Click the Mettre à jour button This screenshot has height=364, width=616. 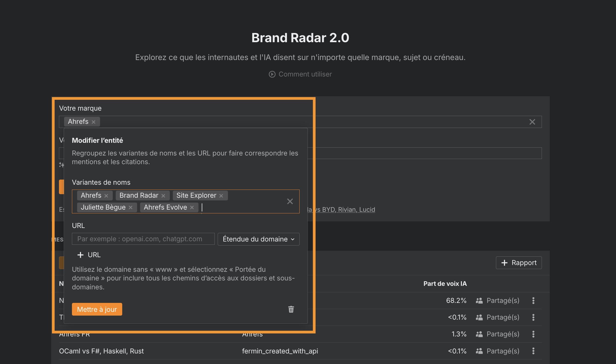97,309
